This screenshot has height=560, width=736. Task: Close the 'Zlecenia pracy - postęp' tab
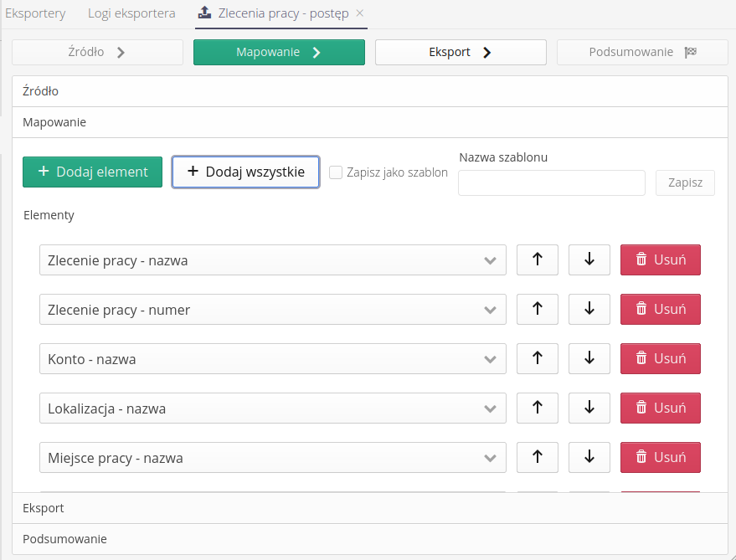click(x=360, y=13)
